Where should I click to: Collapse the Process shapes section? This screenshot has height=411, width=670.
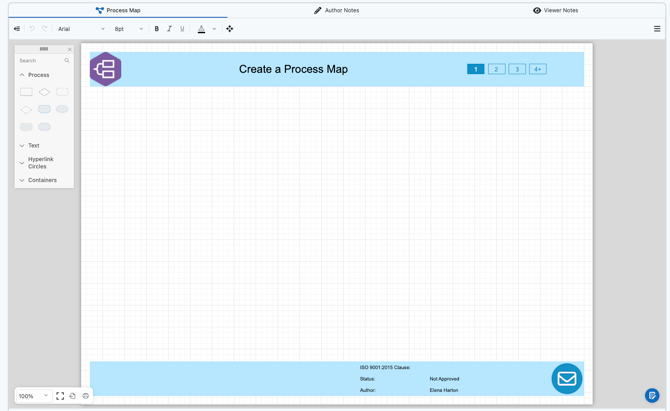tap(34, 75)
